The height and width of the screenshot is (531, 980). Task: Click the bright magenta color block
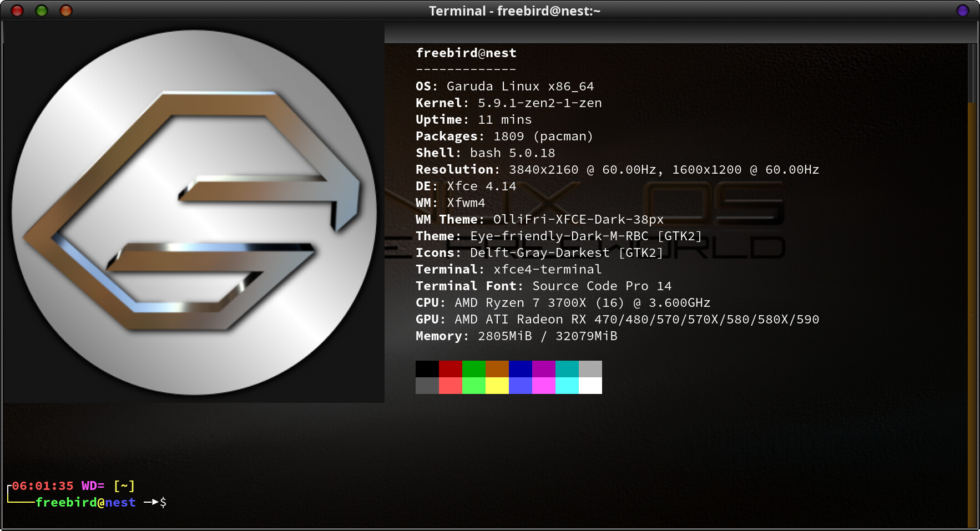coord(544,386)
